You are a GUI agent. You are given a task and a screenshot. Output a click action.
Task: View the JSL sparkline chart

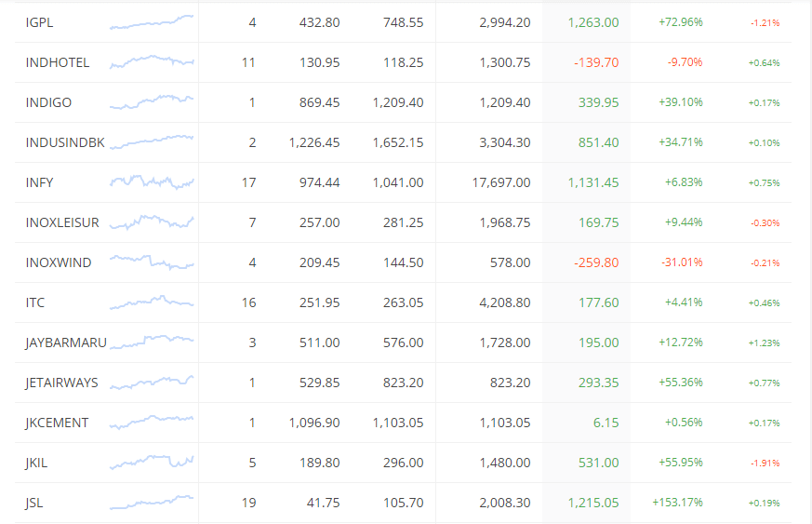[x=152, y=503]
